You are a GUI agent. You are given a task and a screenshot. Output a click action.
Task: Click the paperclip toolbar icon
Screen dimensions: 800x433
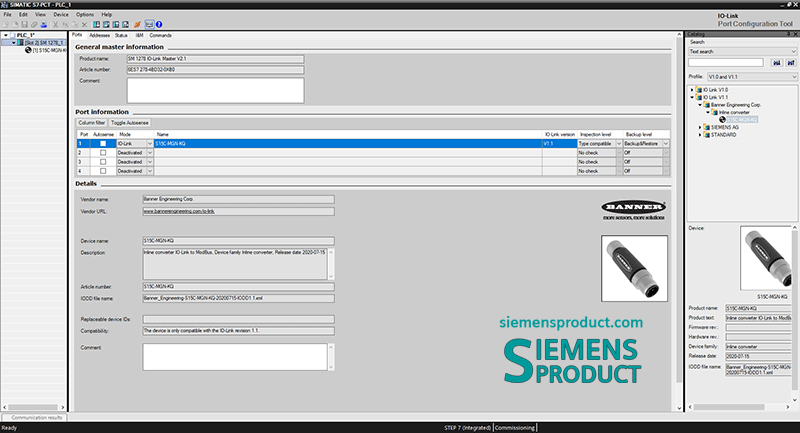pos(34,24)
